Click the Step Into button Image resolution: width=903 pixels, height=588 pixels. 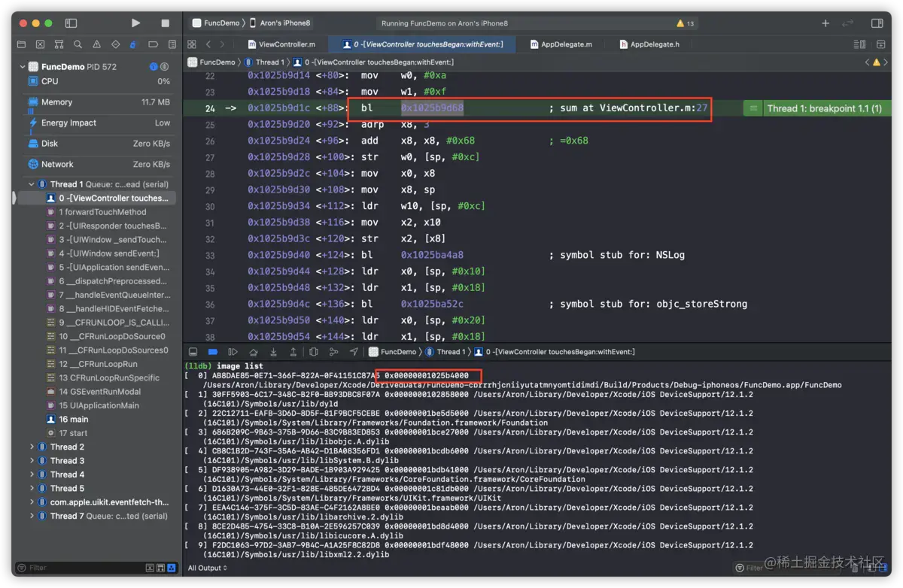point(273,352)
